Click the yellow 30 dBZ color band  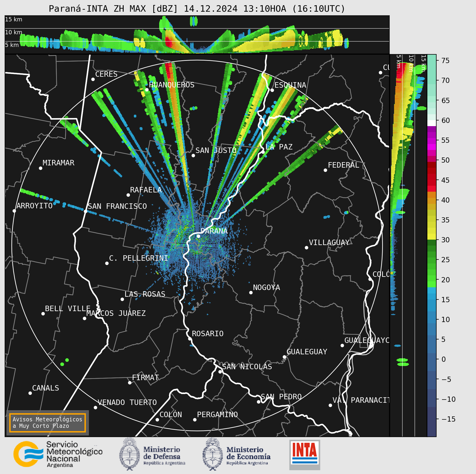coord(432,237)
